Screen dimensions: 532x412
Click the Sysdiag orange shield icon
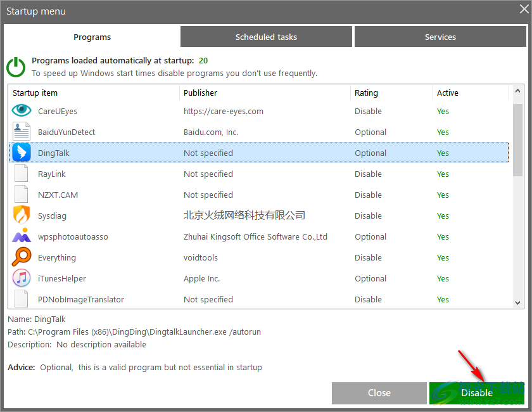[22, 215]
